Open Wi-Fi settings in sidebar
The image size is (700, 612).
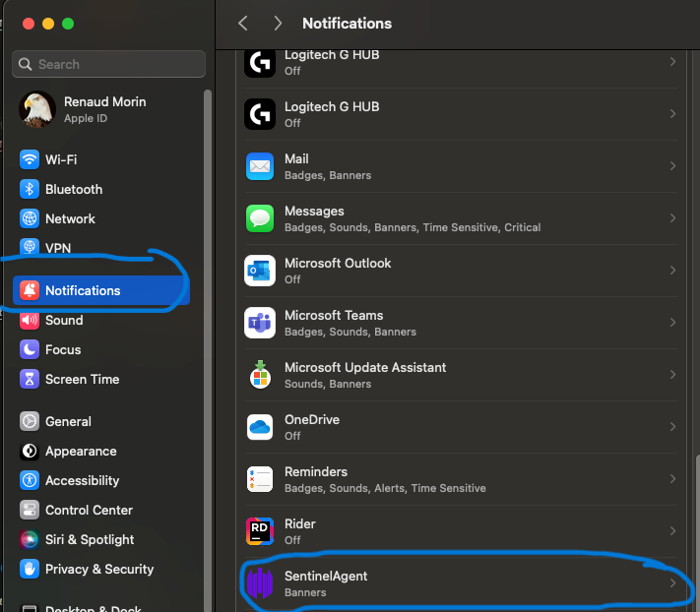[x=60, y=159]
